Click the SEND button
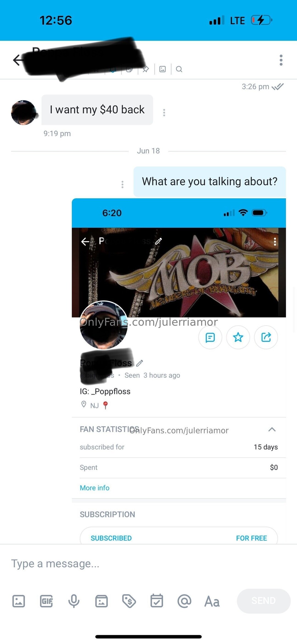The width and height of the screenshot is (297, 644). point(264,601)
